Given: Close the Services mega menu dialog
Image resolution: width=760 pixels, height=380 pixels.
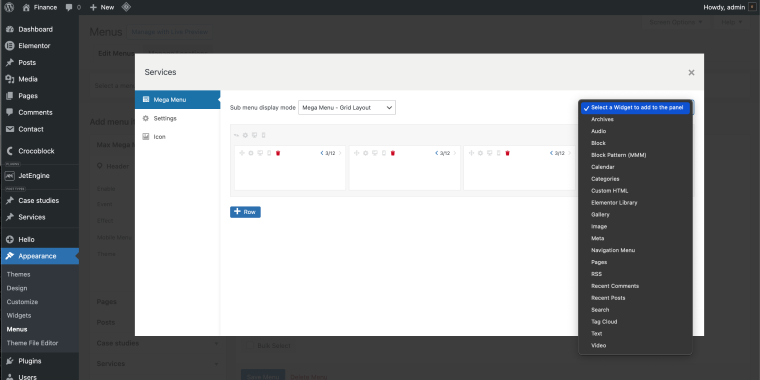Looking at the screenshot, I should (x=691, y=73).
